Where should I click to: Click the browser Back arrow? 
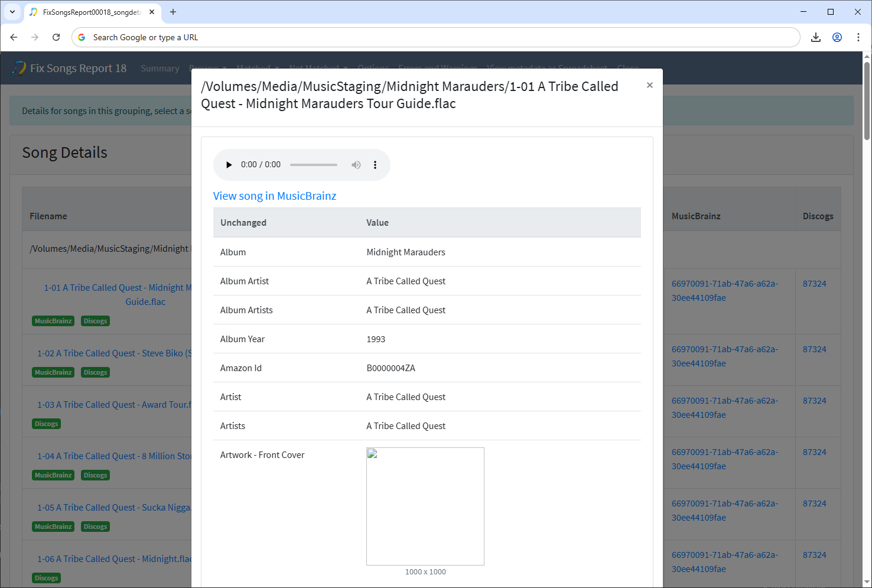point(14,37)
